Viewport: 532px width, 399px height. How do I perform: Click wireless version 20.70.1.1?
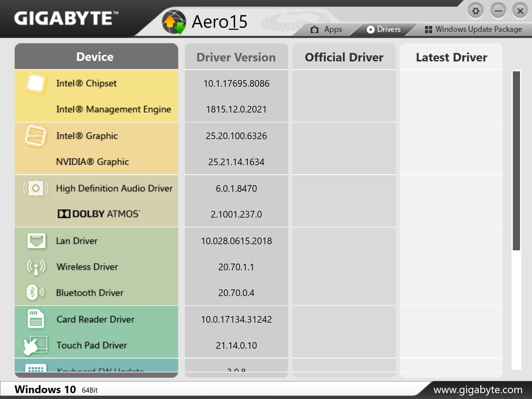tap(236, 267)
